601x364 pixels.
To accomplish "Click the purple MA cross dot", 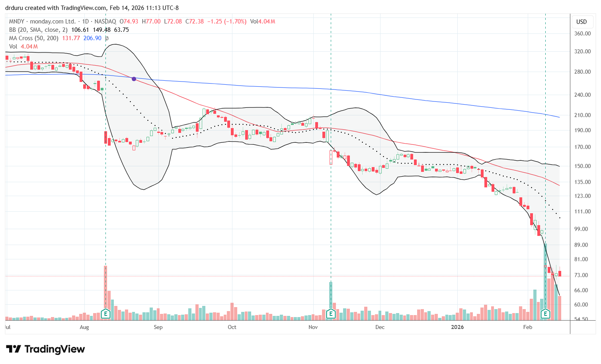I will click(x=134, y=79).
